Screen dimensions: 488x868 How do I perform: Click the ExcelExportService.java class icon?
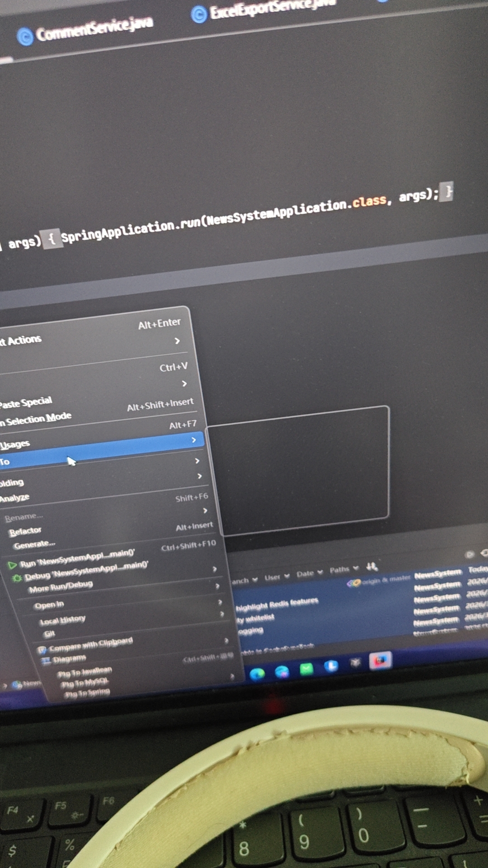coord(199,14)
